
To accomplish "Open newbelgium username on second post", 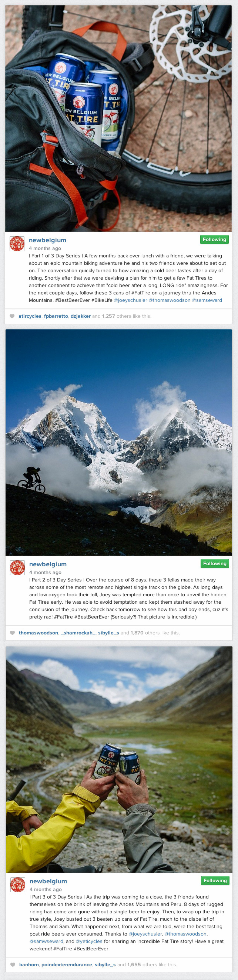I will pos(48,564).
